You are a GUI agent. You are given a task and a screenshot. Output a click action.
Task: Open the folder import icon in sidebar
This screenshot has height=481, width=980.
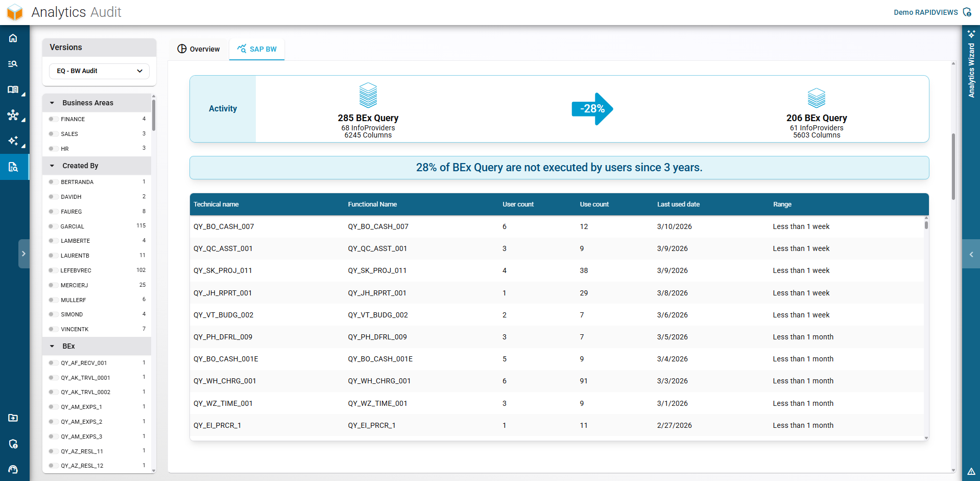pyautogui.click(x=13, y=418)
